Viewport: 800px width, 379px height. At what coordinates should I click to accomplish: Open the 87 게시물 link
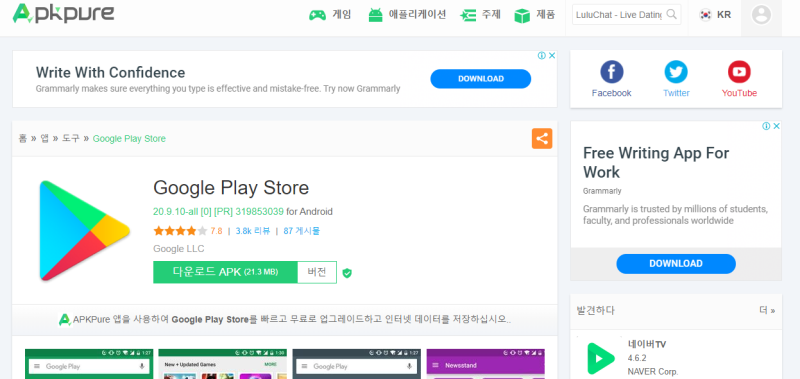coord(302,231)
